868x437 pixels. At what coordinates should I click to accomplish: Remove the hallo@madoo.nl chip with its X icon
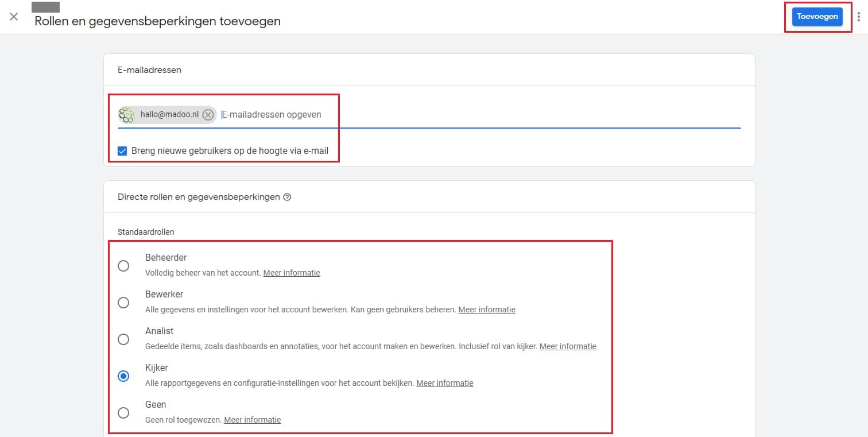208,115
